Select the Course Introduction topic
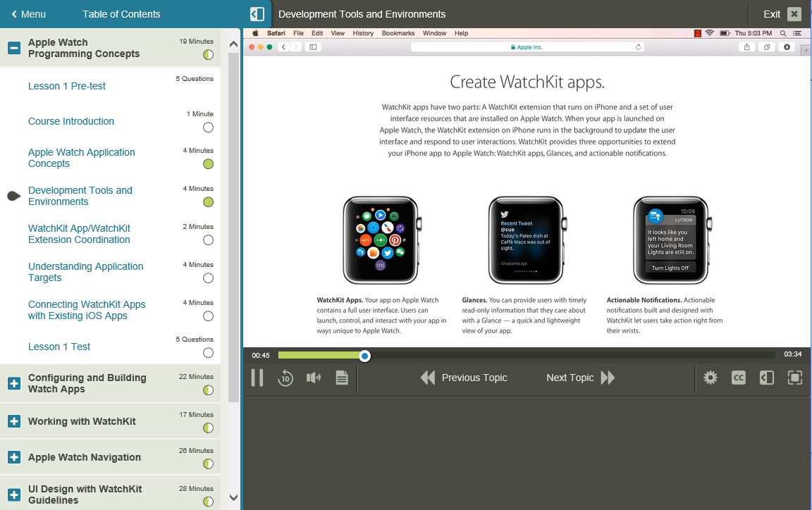This screenshot has width=812, height=510. point(70,121)
